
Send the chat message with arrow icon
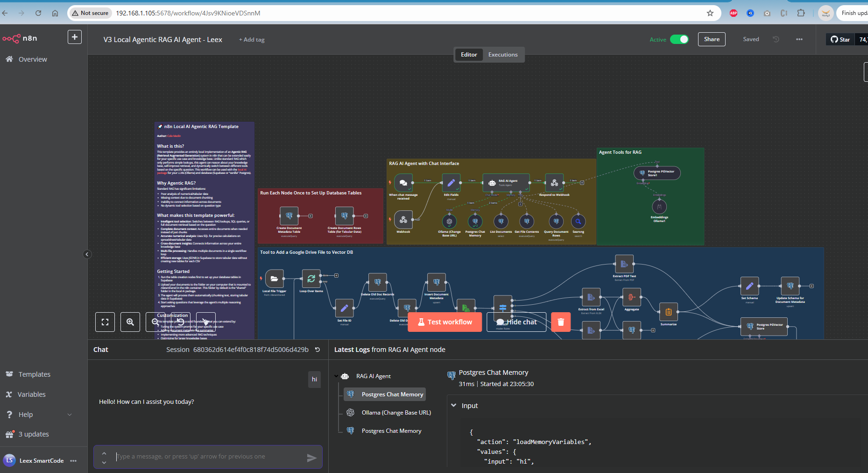[311, 458]
